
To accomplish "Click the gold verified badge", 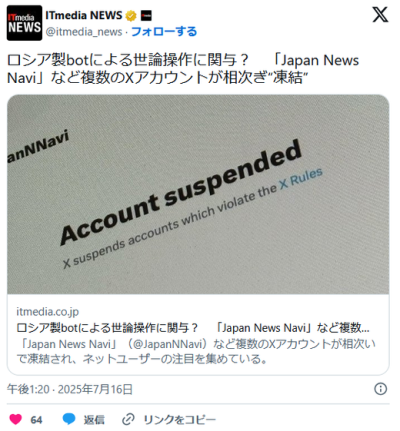I will (x=131, y=15).
